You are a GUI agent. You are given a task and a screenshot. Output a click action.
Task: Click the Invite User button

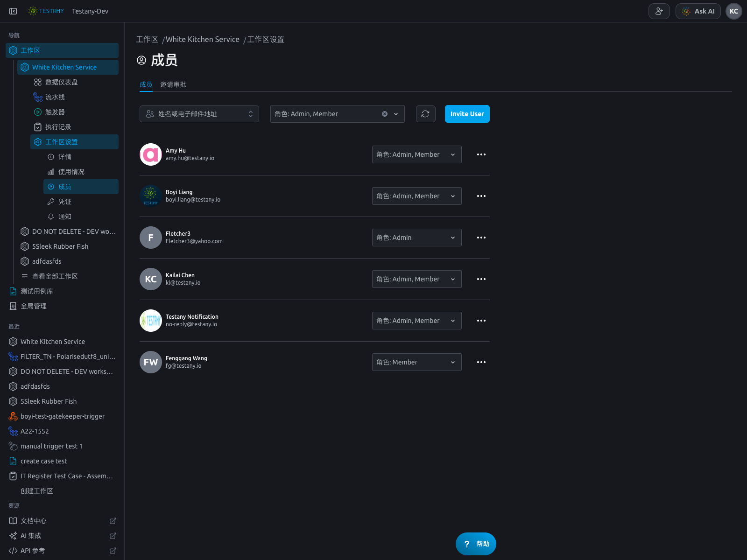pos(467,114)
